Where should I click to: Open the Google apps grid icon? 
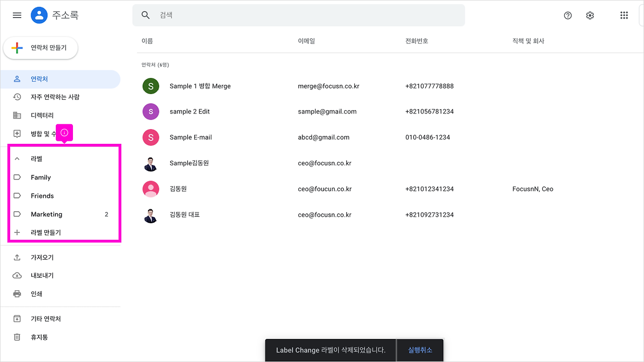click(624, 15)
